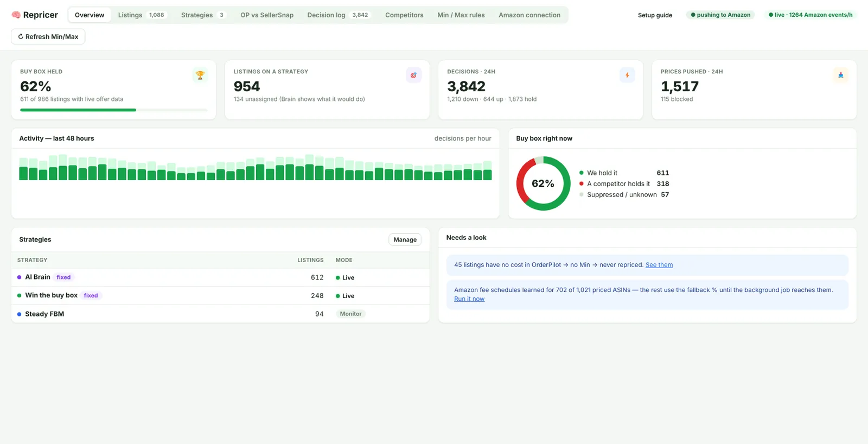Click the Buy Box Held progress bar
Image resolution: width=868 pixels, height=444 pixels.
tap(114, 110)
